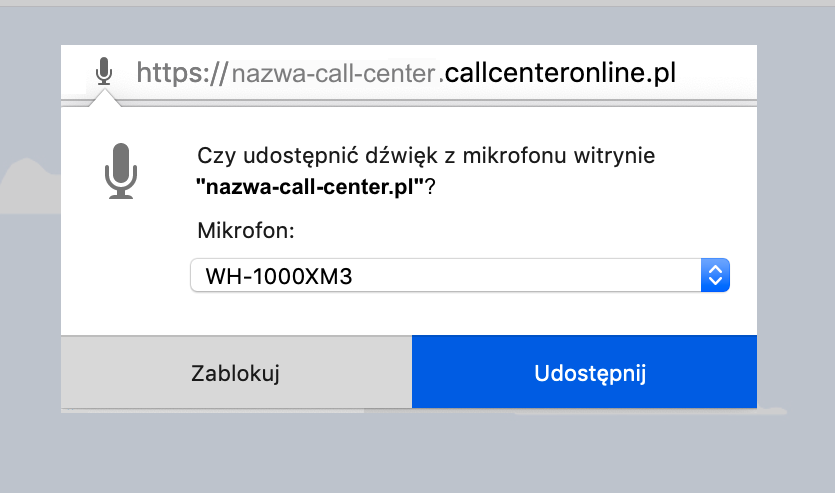Click the "Mikrofon:" label
The height and width of the screenshot is (493, 835).
tap(246, 231)
